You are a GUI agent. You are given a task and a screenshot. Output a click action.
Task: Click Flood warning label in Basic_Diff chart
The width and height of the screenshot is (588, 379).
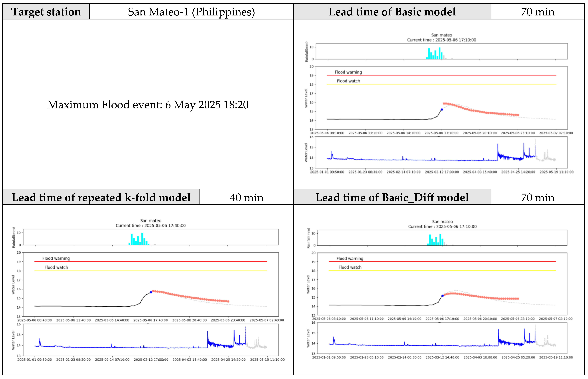tap(350, 259)
